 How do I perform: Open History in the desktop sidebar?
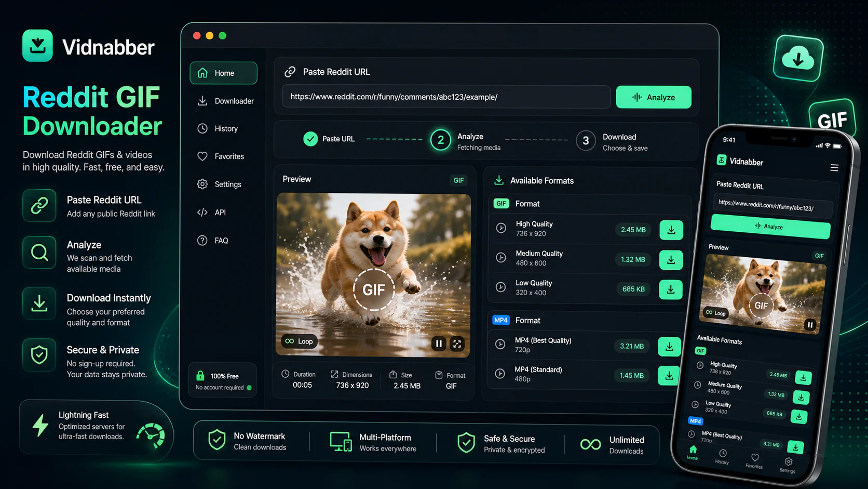(x=218, y=128)
